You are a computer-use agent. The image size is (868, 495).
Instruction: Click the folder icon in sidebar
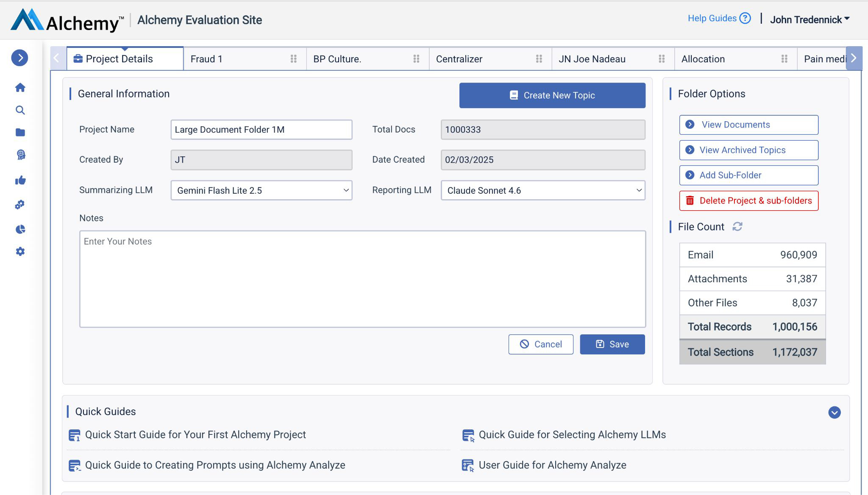[x=20, y=133]
